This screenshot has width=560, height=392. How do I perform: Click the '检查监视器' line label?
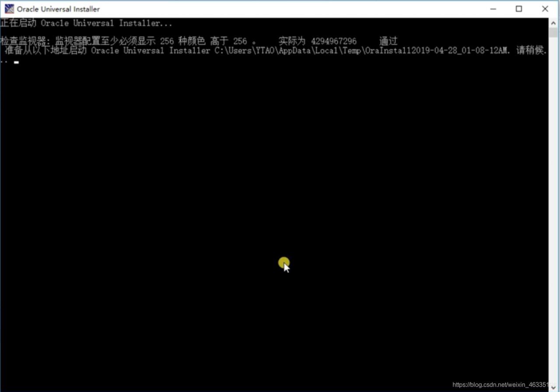coord(23,41)
